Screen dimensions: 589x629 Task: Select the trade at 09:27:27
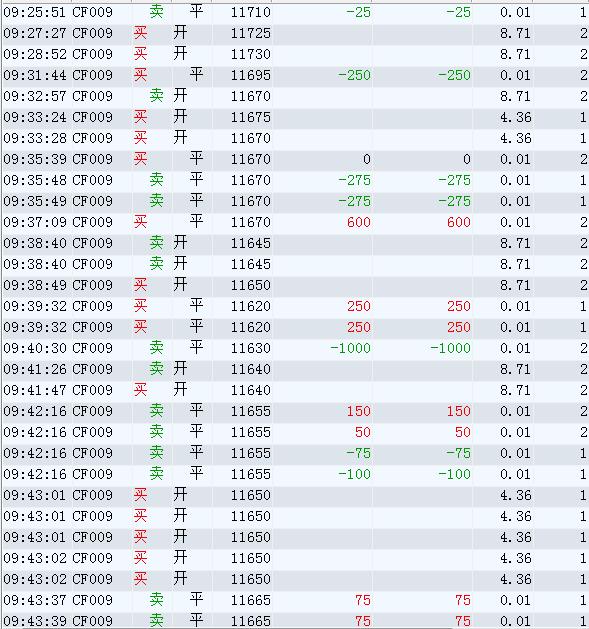295,33
